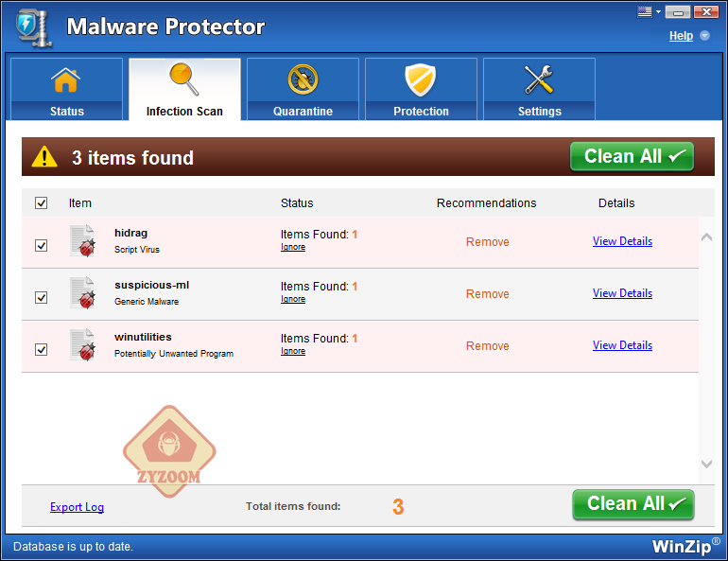Click the bug Quarantine icon
This screenshot has width=728, height=561.
tap(303, 79)
